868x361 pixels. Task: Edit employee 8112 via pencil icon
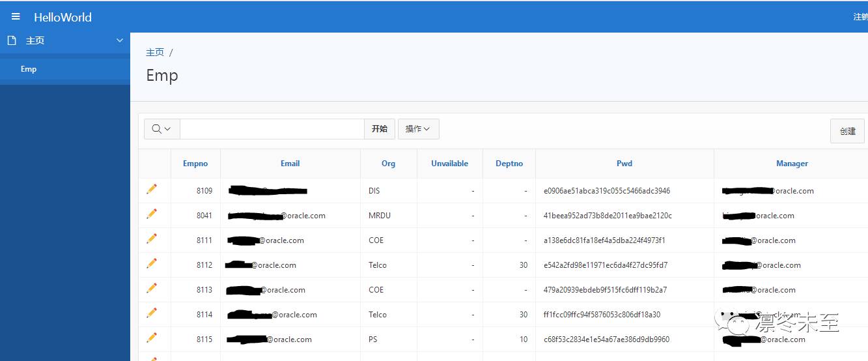[152, 263]
